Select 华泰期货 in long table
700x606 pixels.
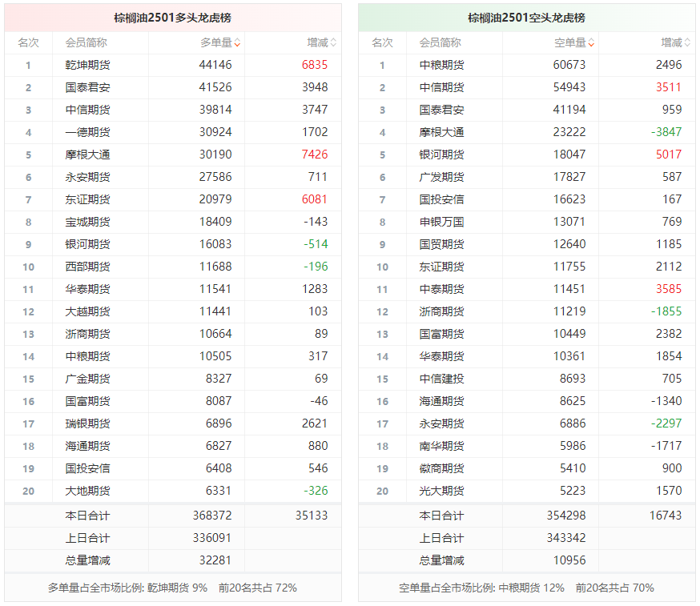pyautogui.click(x=87, y=289)
